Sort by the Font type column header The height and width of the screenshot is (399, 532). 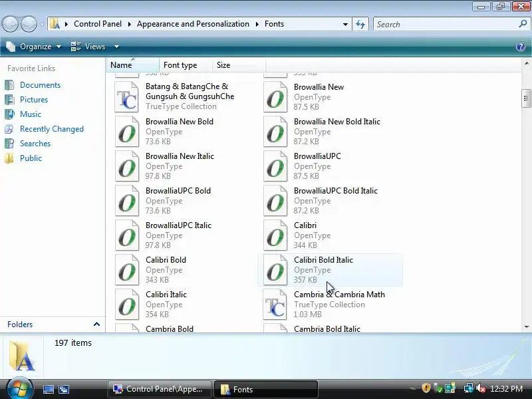(x=186, y=65)
